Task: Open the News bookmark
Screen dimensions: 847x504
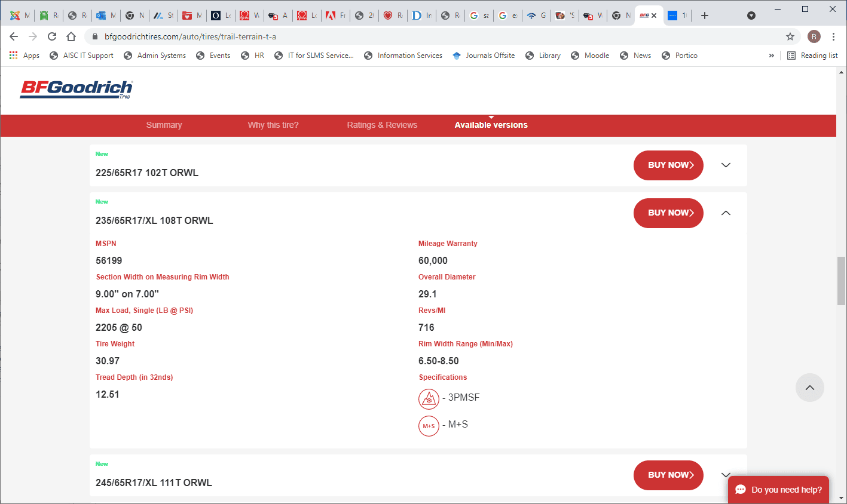Action: coord(635,56)
